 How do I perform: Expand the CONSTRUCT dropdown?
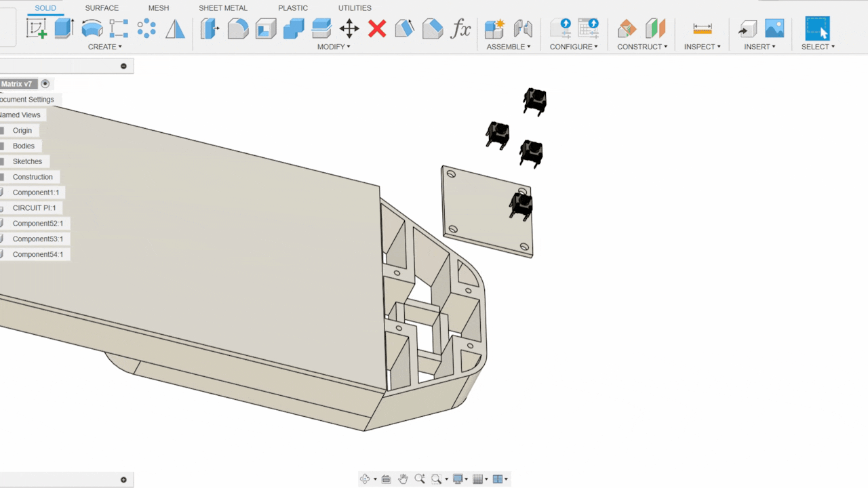click(x=642, y=47)
